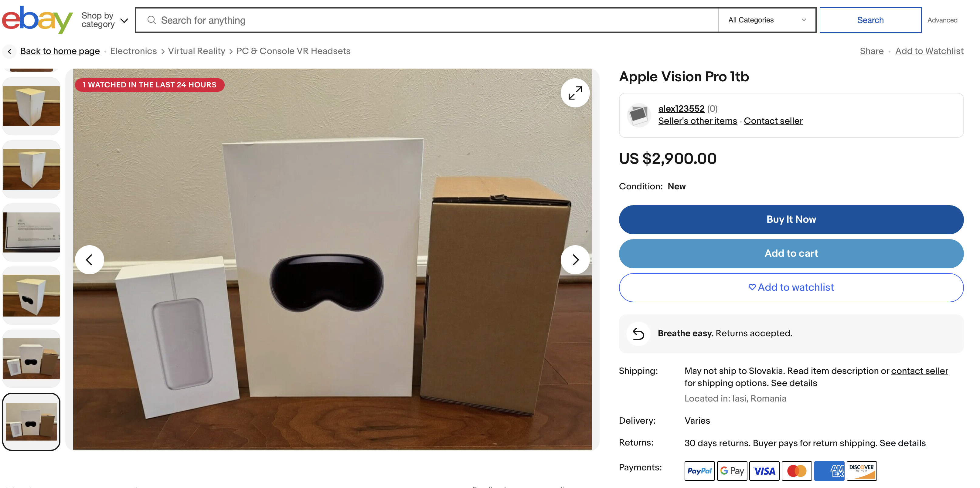Viewport: 980px width, 488px height.
Task: Select the thumbnail showing the label text
Action: [31, 232]
